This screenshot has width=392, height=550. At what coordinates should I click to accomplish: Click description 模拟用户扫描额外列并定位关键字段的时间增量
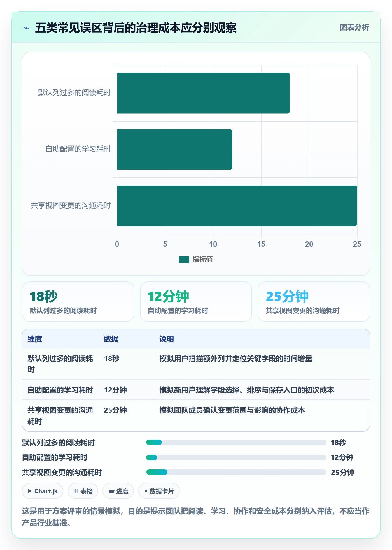coord(236,359)
